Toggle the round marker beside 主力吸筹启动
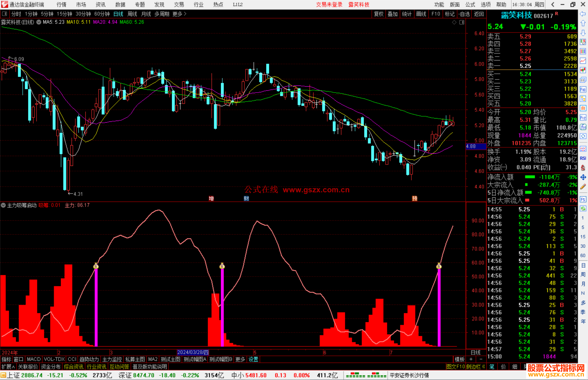 (3, 205)
